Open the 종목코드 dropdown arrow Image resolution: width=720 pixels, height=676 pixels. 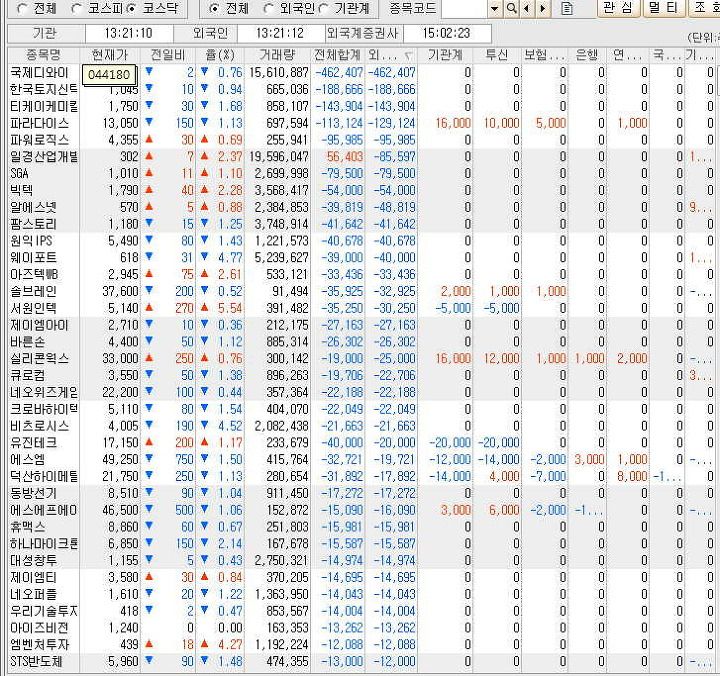click(x=494, y=8)
